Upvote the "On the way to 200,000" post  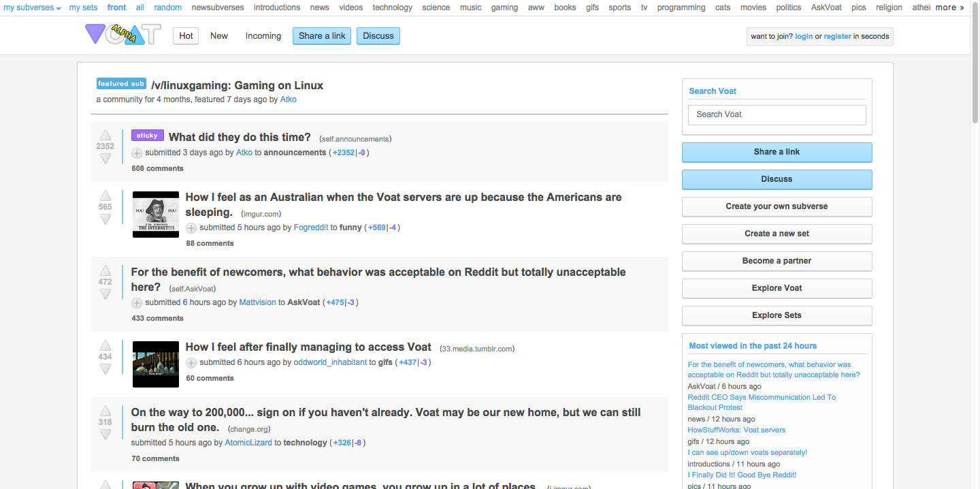click(x=105, y=411)
